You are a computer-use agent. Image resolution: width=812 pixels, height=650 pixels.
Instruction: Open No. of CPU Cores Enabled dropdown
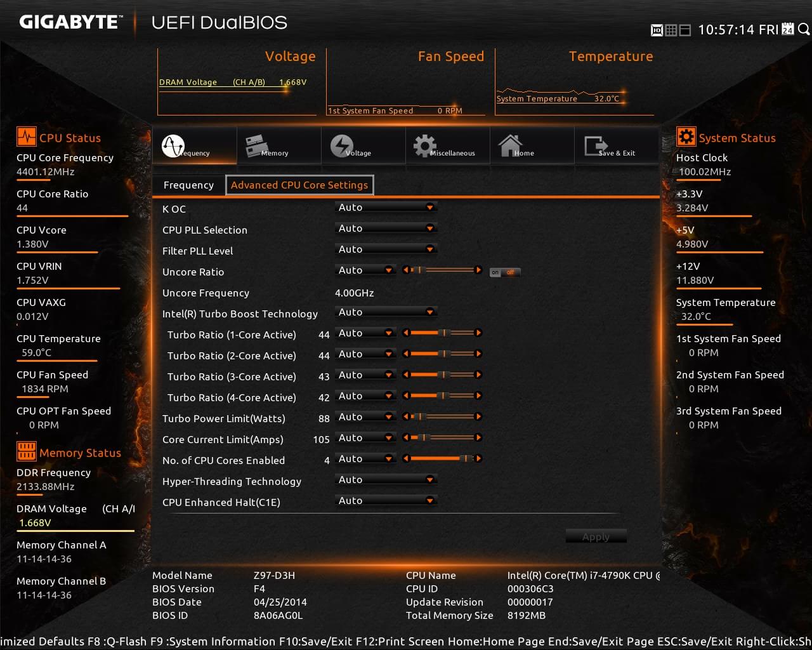click(x=365, y=459)
